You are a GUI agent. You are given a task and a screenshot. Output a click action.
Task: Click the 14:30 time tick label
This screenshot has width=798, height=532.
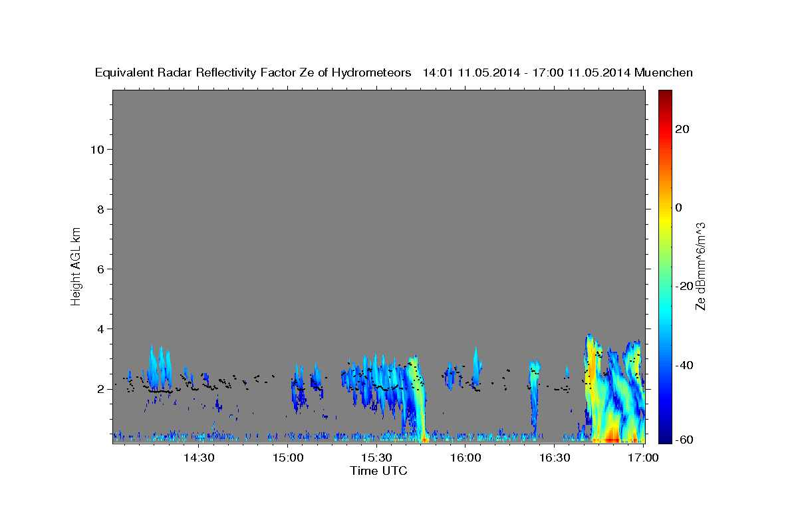(x=199, y=458)
